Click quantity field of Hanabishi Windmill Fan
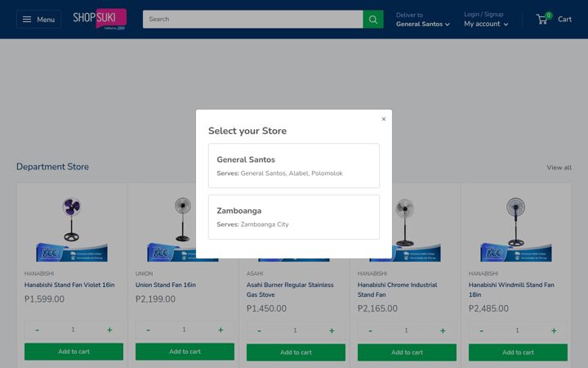The height and width of the screenshot is (368, 588). click(x=517, y=331)
